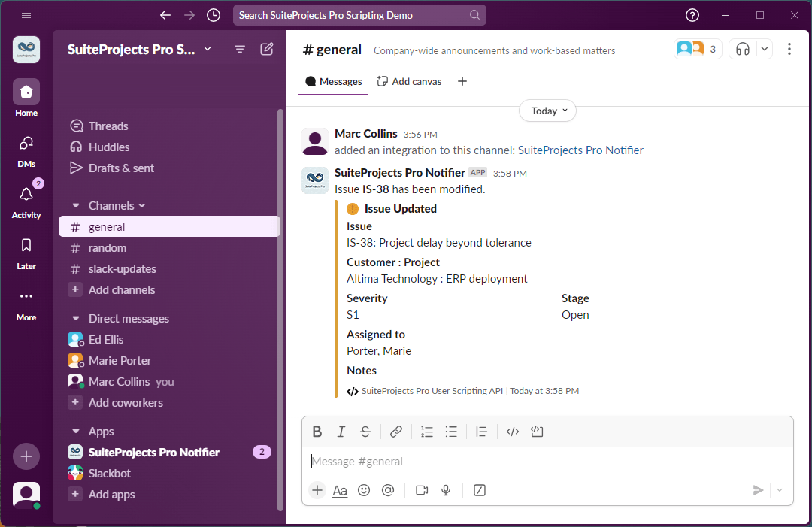The image size is (812, 527).
Task: Click SuiteProjects Pro Notifier sender name
Action: [400, 172]
